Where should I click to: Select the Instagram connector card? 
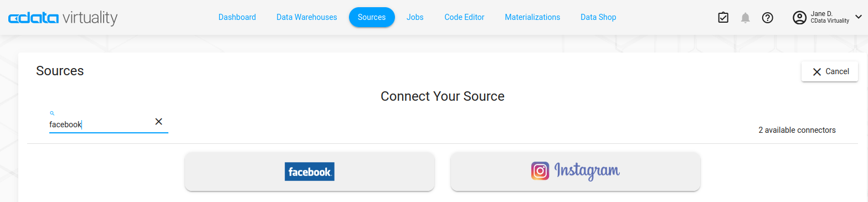[x=576, y=172]
